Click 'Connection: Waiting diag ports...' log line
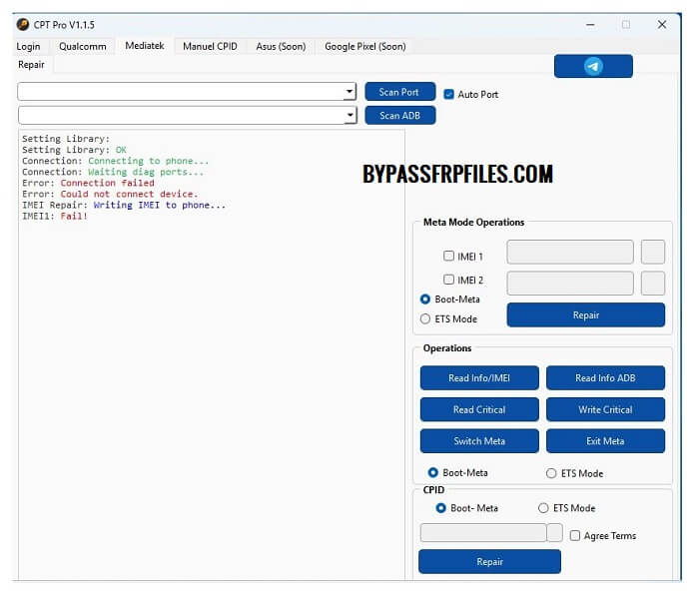This screenshot has height=599, width=700. (x=113, y=172)
